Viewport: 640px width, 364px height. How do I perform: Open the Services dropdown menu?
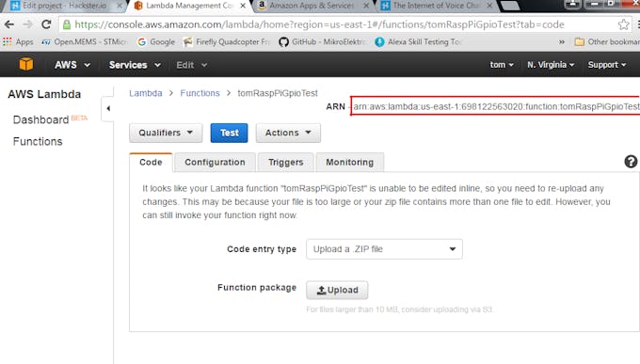point(135,65)
